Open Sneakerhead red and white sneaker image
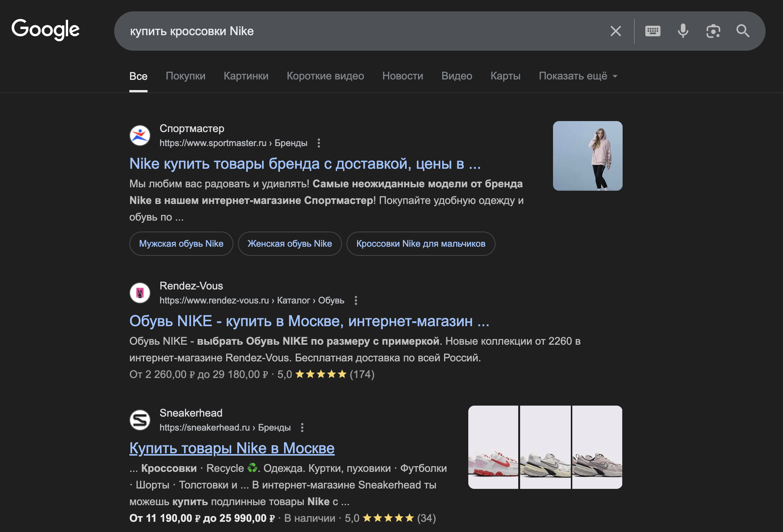The height and width of the screenshot is (532, 783). coord(493,447)
